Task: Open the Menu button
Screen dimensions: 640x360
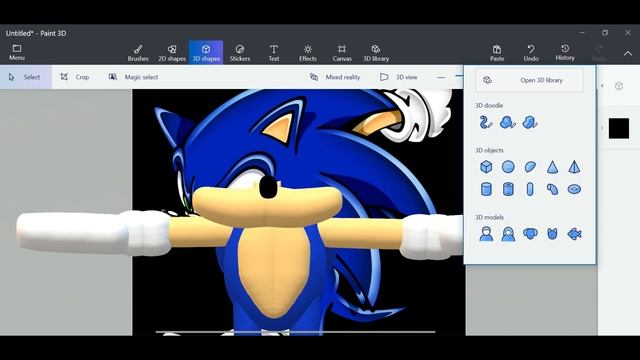Action: click(17, 53)
